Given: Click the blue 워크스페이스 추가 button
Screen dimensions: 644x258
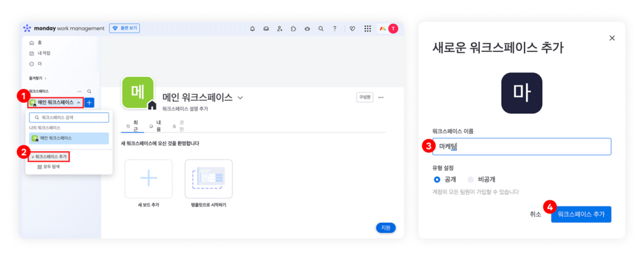Looking at the screenshot, I should [580, 214].
